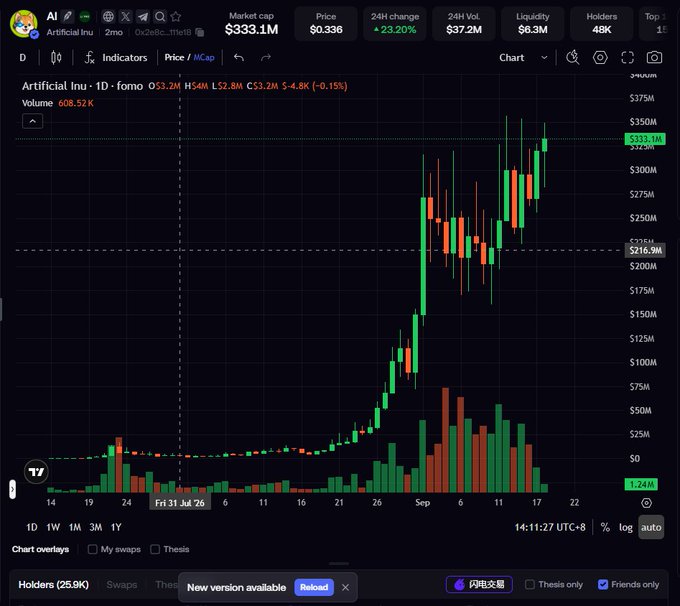Click the search magnifier icon near token name
Image resolution: width=680 pixels, height=606 pixels.
160,16
